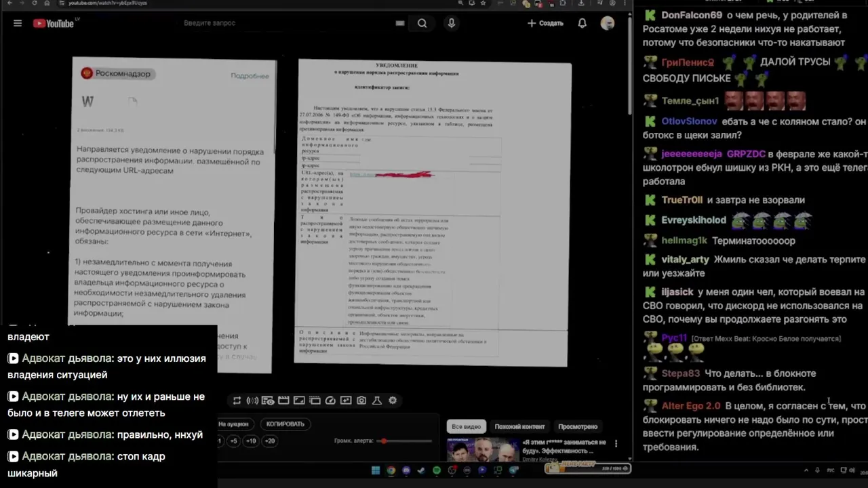Show hidden system tray icons chevron
868x488 pixels.
coord(806,470)
